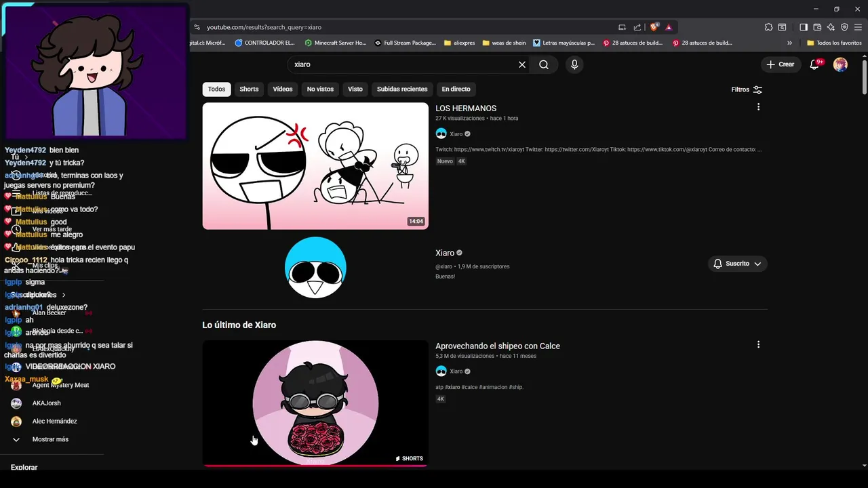Open the filters sliders icon
This screenshot has height=488, width=868.
click(x=757, y=89)
